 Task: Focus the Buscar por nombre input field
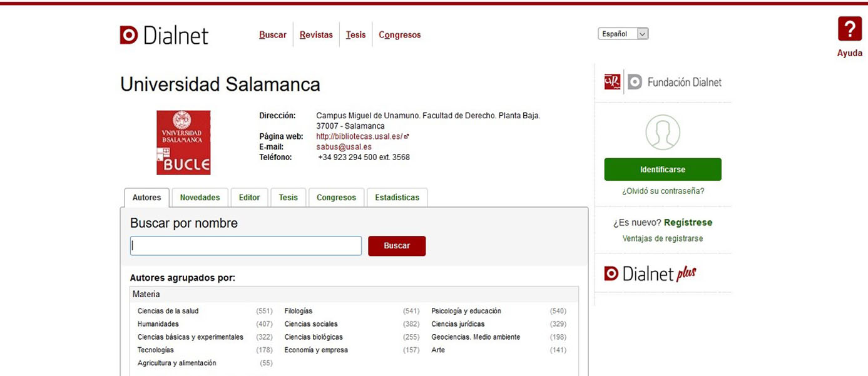246,246
